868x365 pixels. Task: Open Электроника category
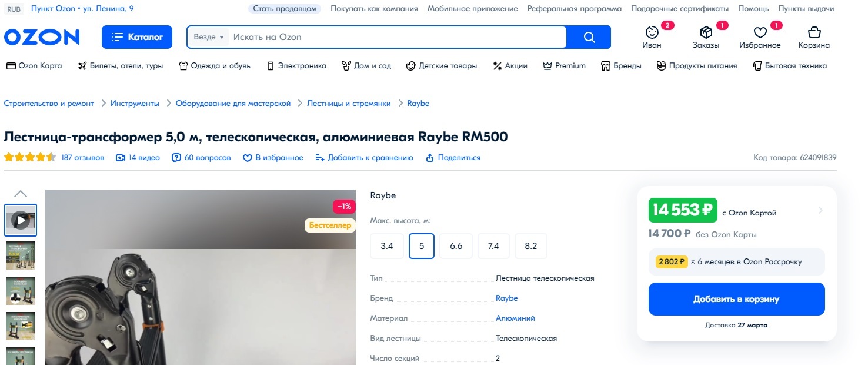click(x=296, y=66)
